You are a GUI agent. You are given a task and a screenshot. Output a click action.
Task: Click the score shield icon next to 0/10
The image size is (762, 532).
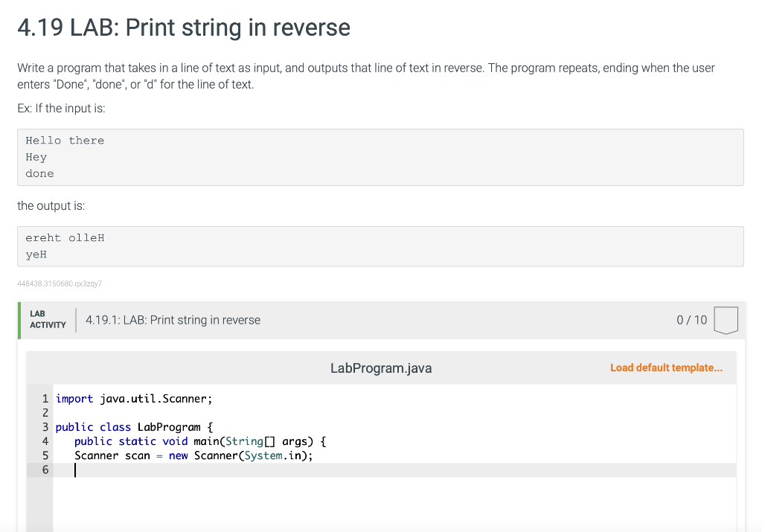[x=726, y=320]
